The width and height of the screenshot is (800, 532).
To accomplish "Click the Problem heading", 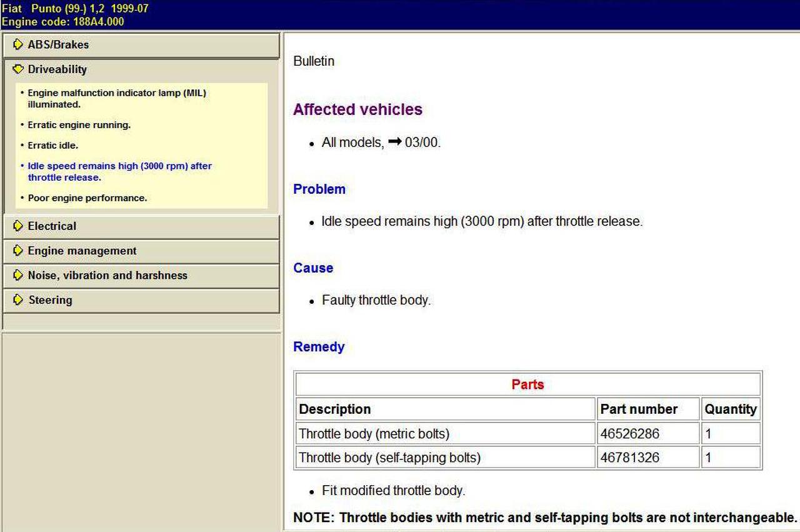I will point(319,189).
